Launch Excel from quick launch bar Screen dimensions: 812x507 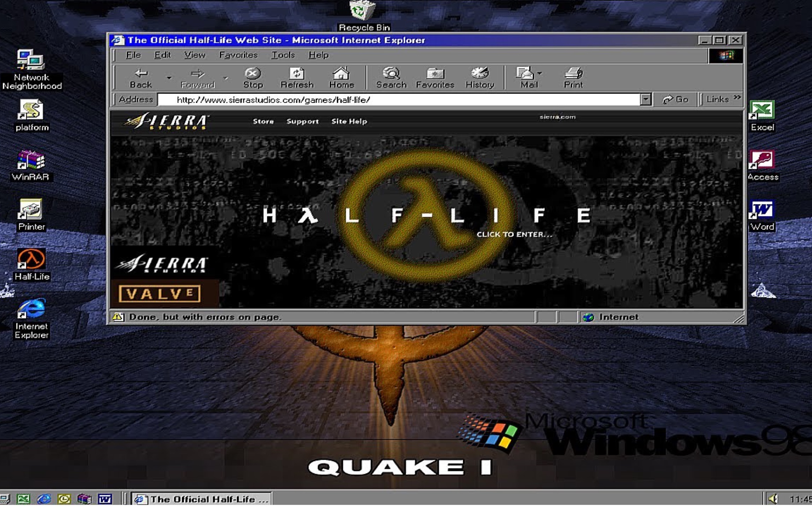click(23, 499)
